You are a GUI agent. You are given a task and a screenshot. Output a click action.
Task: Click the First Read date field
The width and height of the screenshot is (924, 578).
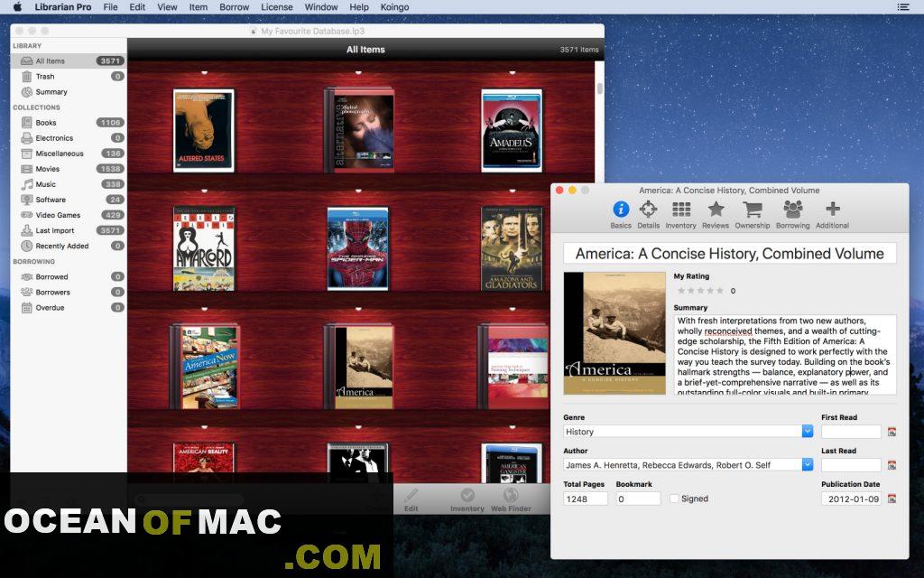[851, 432]
